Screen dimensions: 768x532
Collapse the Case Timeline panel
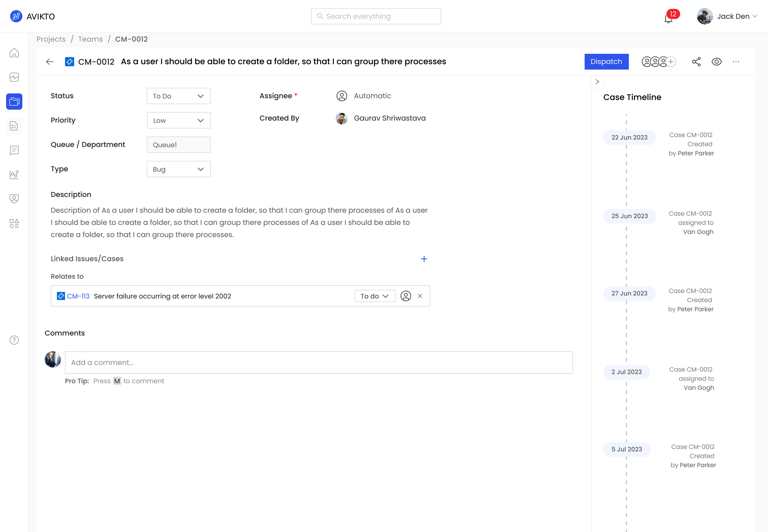coord(597,82)
